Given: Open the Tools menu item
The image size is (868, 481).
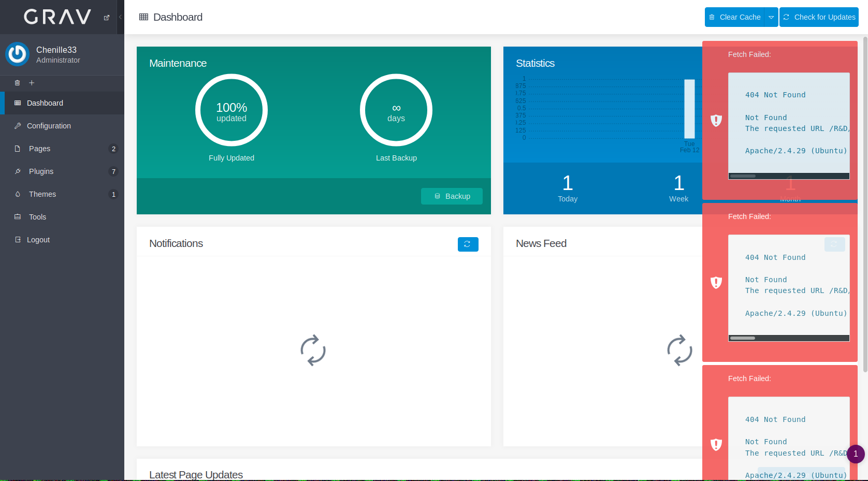Looking at the screenshot, I should click(x=62, y=217).
